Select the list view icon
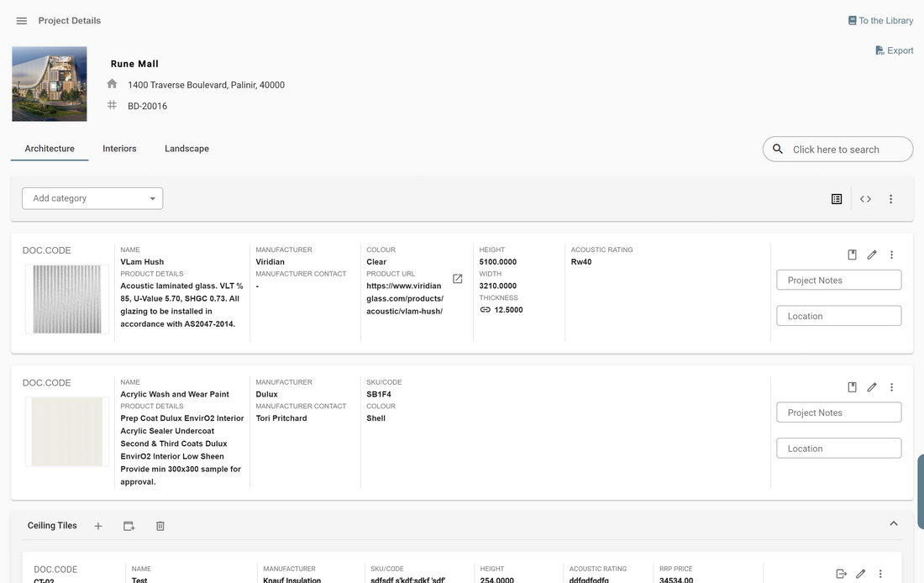The image size is (924, 583). pyautogui.click(x=836, y=198)
